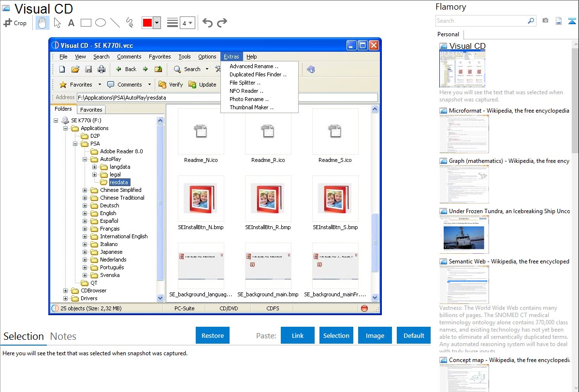Expand the Drivers folder node

tap(65, 299)
